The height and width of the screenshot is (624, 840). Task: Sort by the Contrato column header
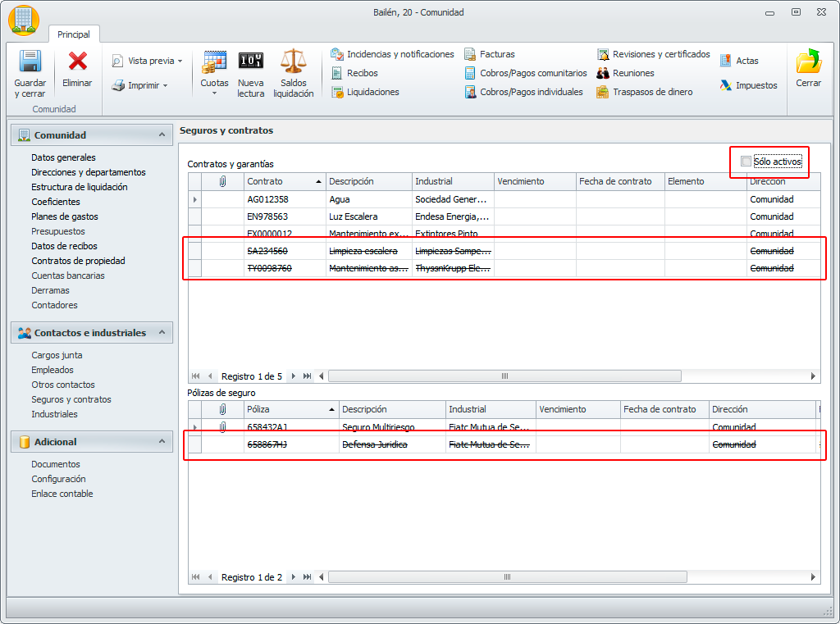[x=279, y=181]
